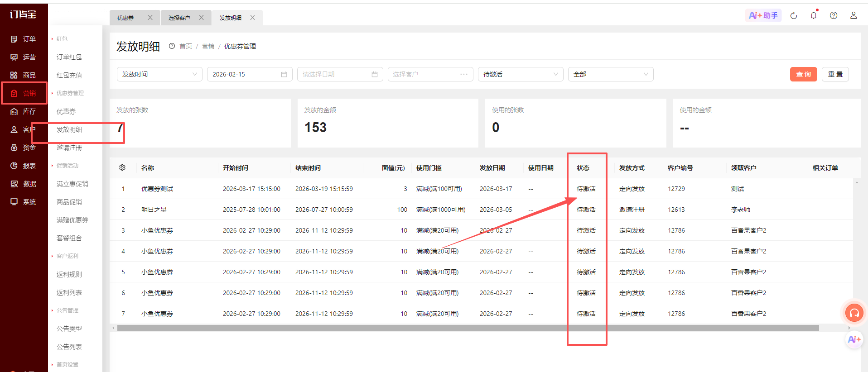This screenshot has height=372, width=868.
Task: Expand the 全部 dropdown
Action: coord(611,74)
